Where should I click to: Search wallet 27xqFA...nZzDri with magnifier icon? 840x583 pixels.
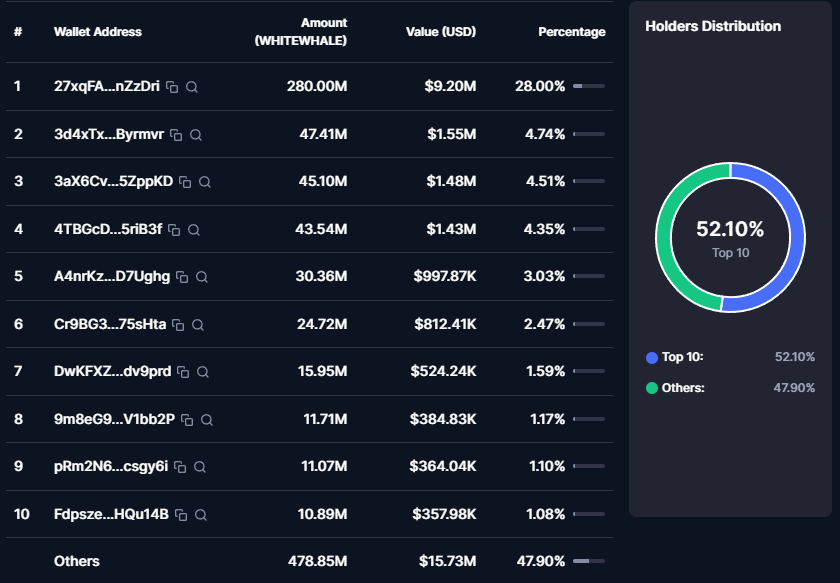coord(192,87)
